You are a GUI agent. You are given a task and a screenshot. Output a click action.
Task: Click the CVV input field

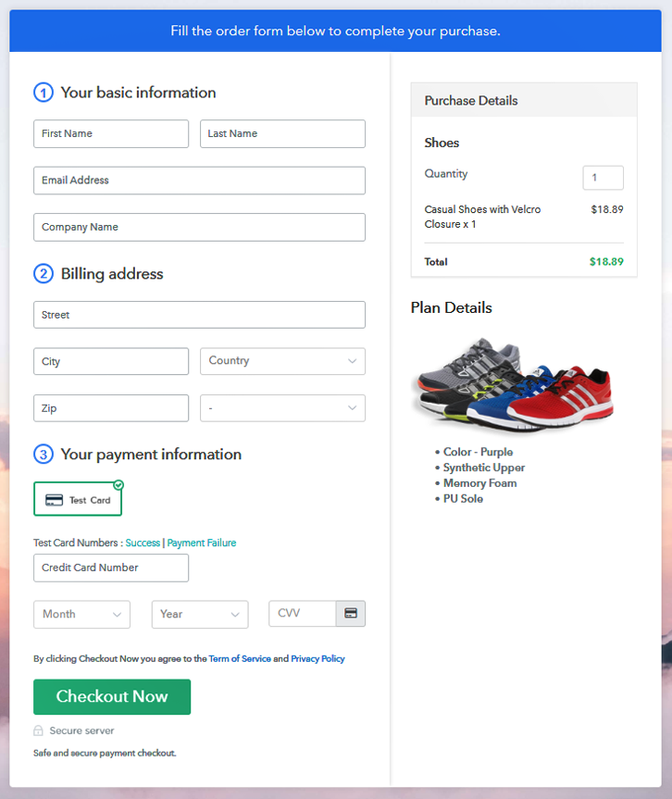[x=303, y=613]
